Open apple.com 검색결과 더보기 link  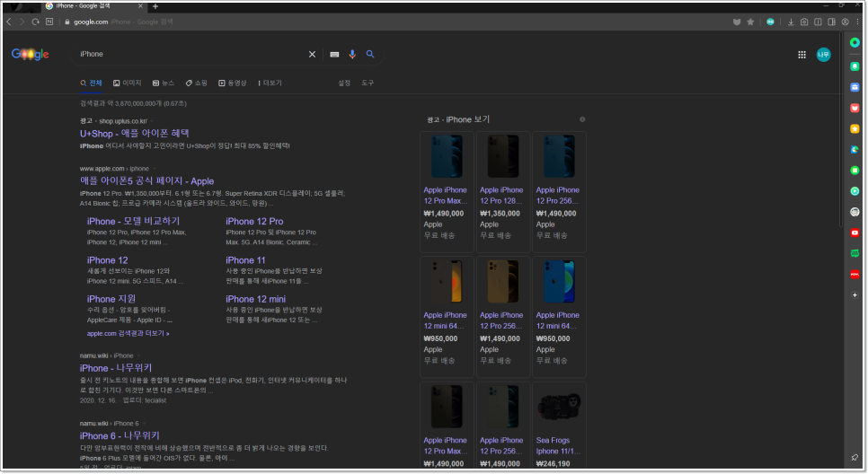[x=128, y=334]
